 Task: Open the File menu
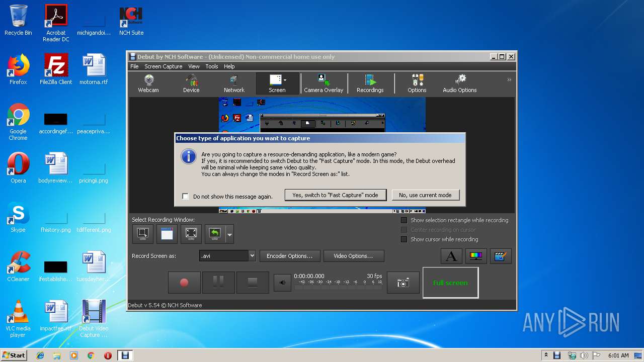pyautogui.click(x=134, y=66)
